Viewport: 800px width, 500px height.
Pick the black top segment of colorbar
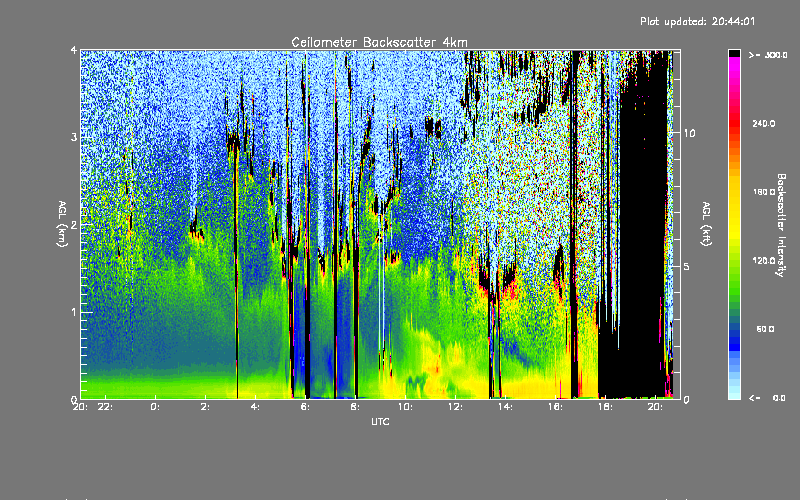tap(734, 53)
